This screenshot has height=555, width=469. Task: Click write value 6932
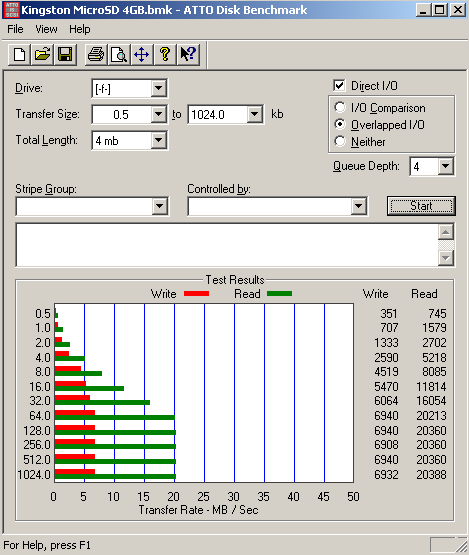click(386, 474)
